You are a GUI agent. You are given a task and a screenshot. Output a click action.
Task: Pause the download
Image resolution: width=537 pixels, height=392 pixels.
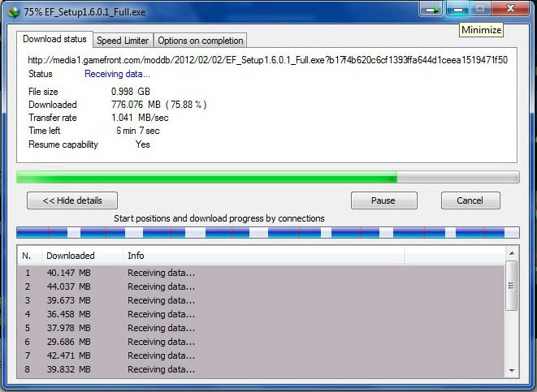[x=384, y=200]
